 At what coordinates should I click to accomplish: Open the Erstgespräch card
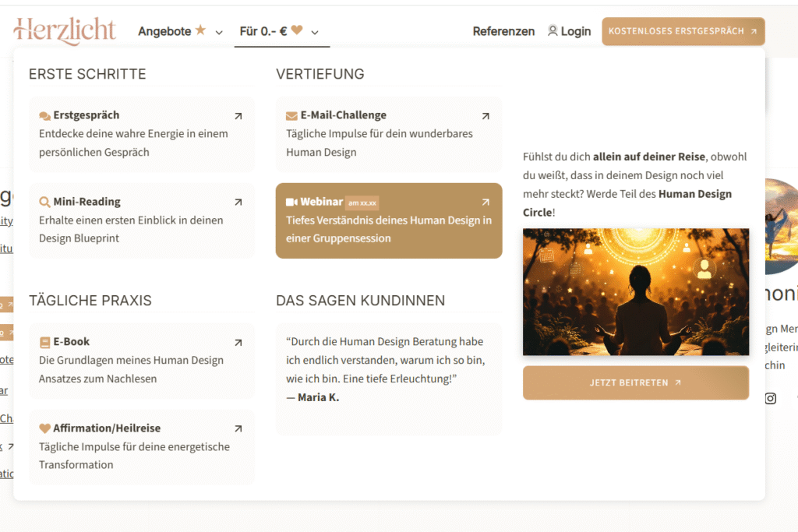pyautogui.click(x=142, y=134)
